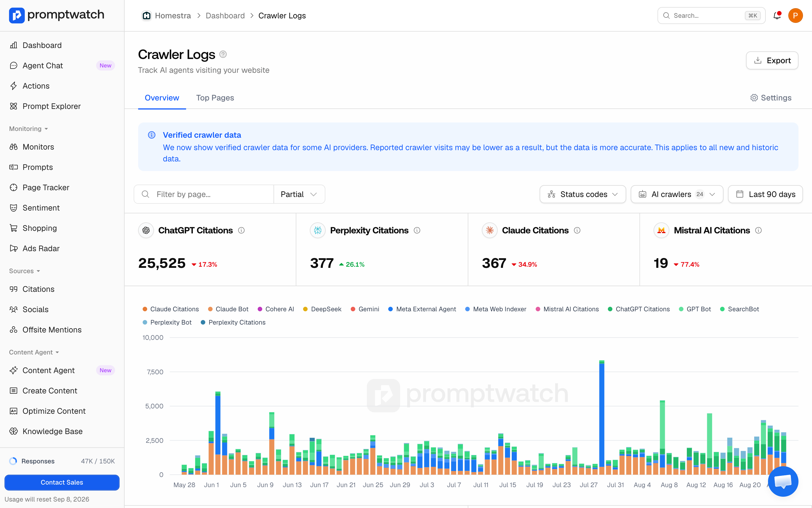Click the Content Agent sparkle icon
812x508 pixels.
[14, 370]
